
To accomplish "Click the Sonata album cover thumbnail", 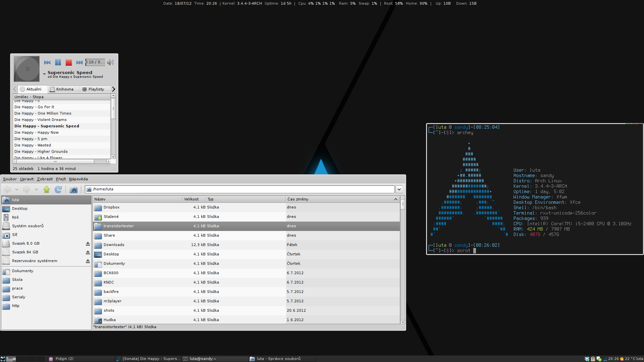I will pos(26,69).
